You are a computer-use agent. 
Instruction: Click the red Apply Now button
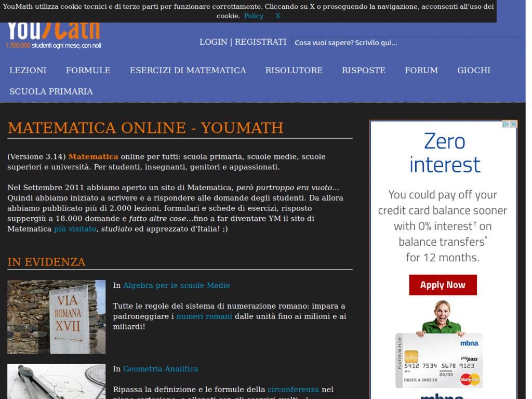pos(443,285)
